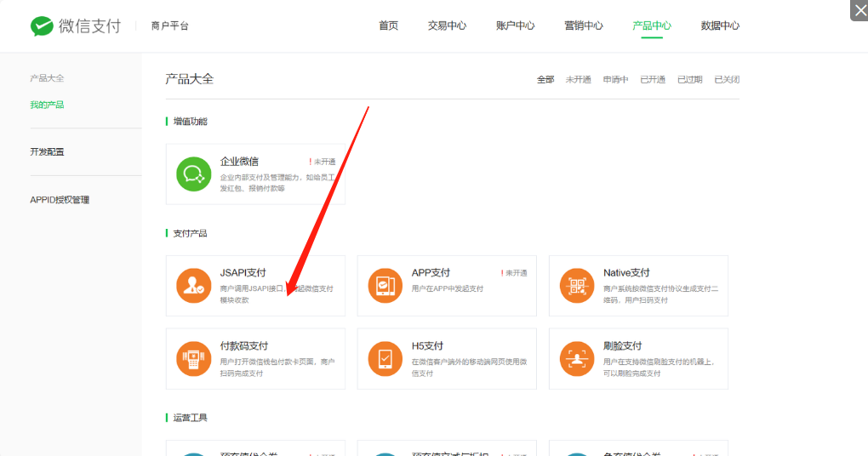Open 开发配置 in sidebar
This screenshot has height=456, width=868.
click(47, 151)
